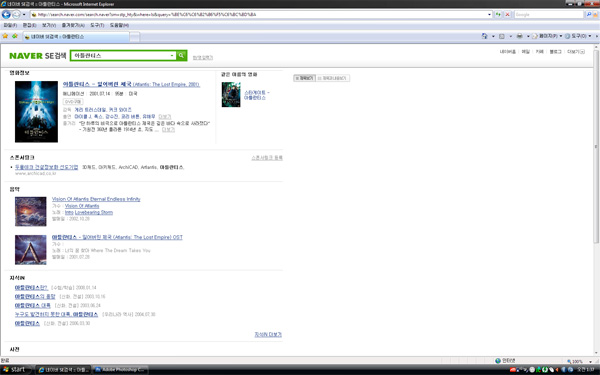The height and width of the screenshot is (375, 600).
Task: Click the green Refresh page icon
Action: [x=498, y=15]
